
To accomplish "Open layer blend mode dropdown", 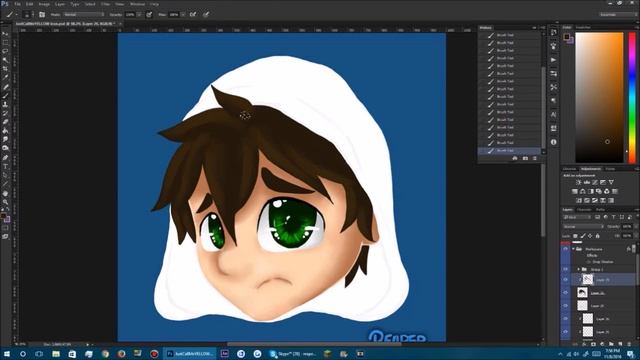I will [583, 227].
